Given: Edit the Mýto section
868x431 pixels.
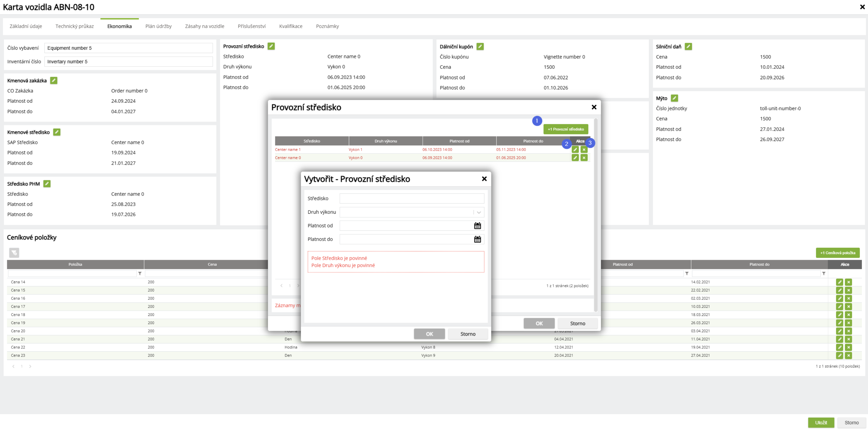Looking at the screenshot, I should point(674,98).
